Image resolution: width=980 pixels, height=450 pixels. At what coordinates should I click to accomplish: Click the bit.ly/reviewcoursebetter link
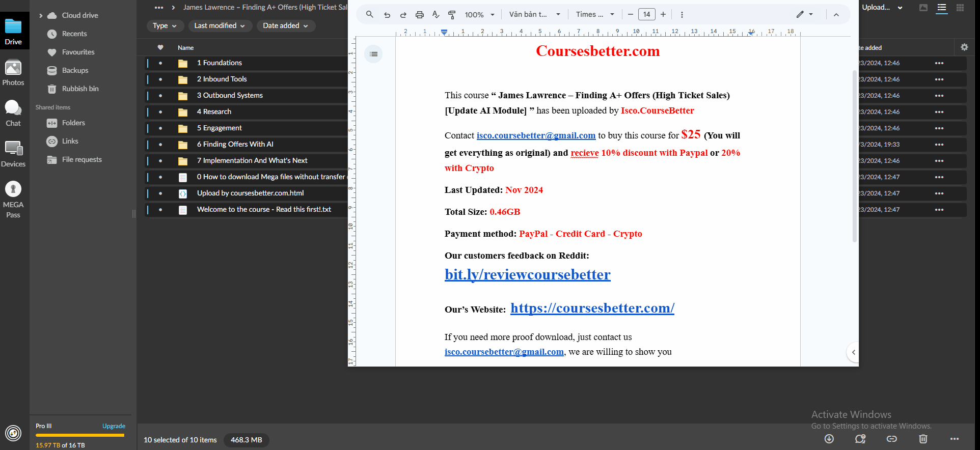pos(527,274)
